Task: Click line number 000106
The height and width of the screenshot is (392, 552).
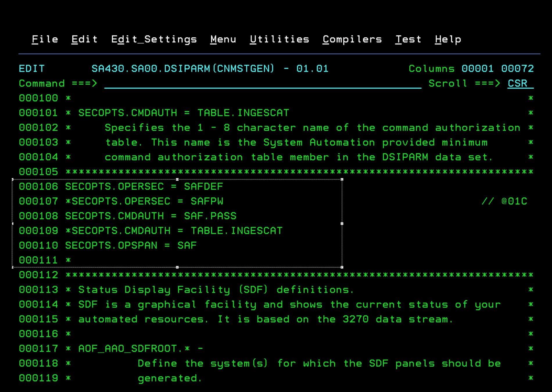Action: coord(39,186)
